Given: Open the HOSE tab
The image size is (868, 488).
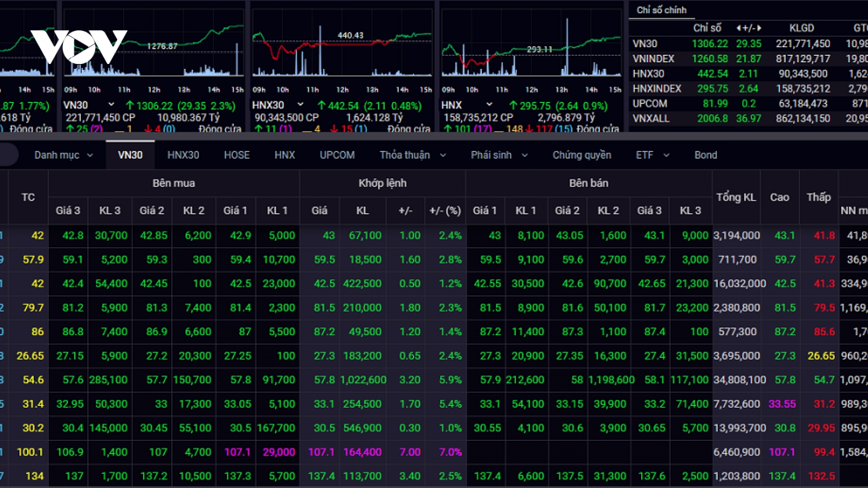Looking at the screenshot, I should [x=237, y=155].
